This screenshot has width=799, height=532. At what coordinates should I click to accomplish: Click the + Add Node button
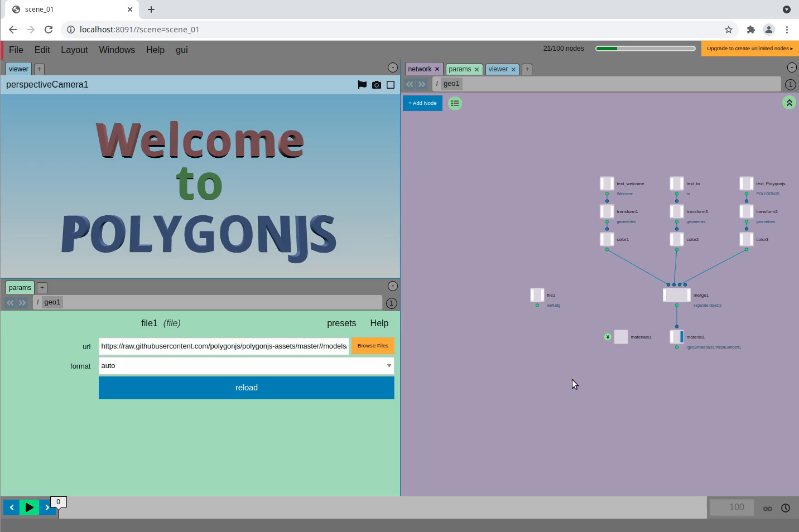coord(422,103)
